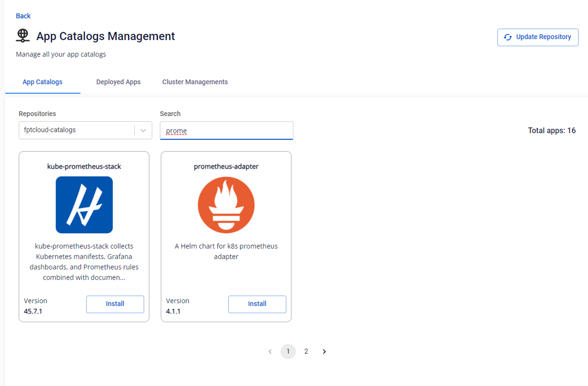The height and width of the screenshot is (386, 588).
Task: Click the refresh arrows icon in Update Repository
Action: [508, 37]
